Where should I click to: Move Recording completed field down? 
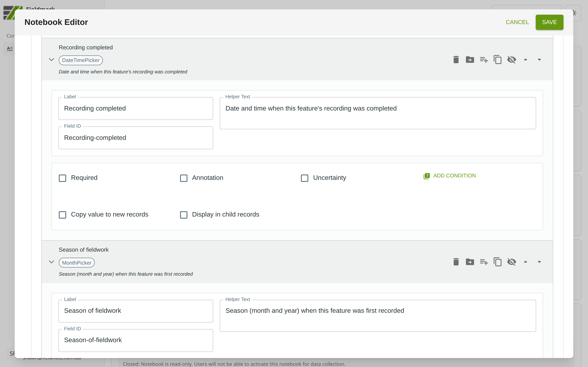[x=539, y=60]
